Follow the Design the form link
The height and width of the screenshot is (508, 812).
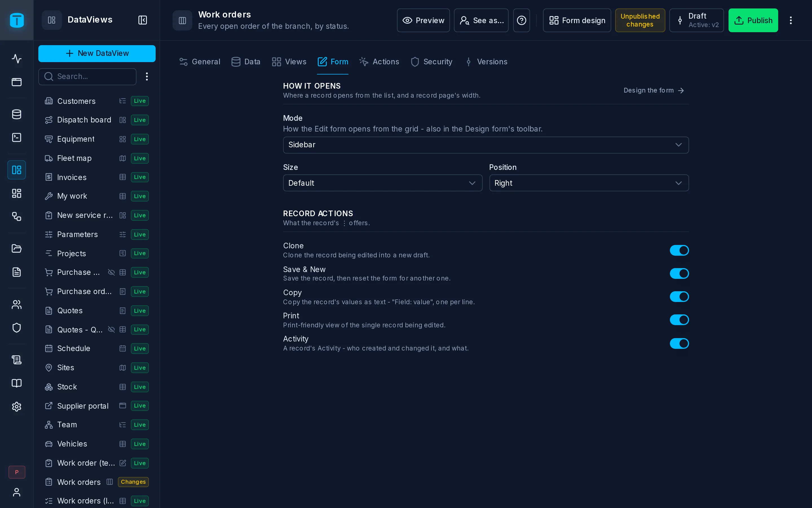(x=654, y=90)
